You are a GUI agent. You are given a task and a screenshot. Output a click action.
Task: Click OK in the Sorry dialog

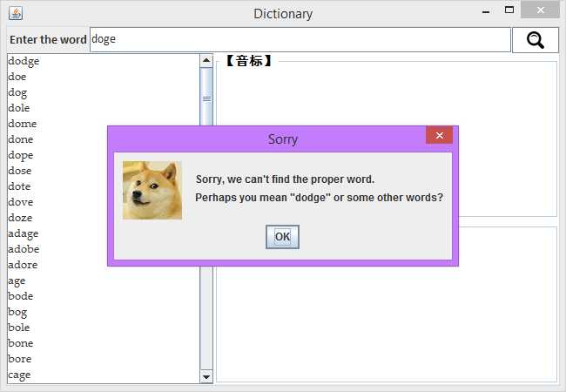point(282,237)
